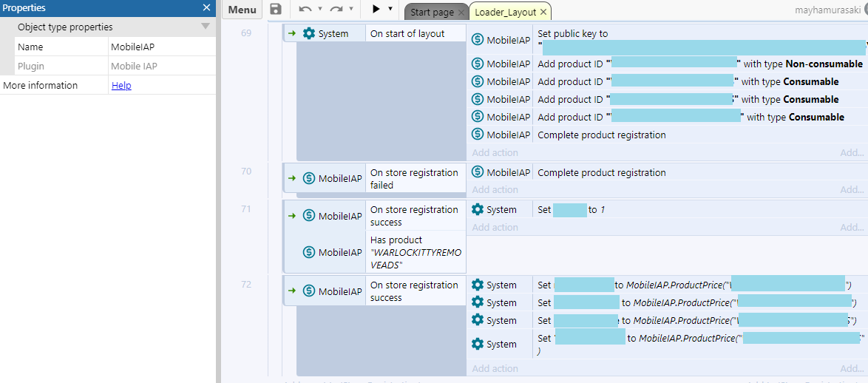Click the Undo arrow icon
The image size is (868, 383).
tap(305, 10)
